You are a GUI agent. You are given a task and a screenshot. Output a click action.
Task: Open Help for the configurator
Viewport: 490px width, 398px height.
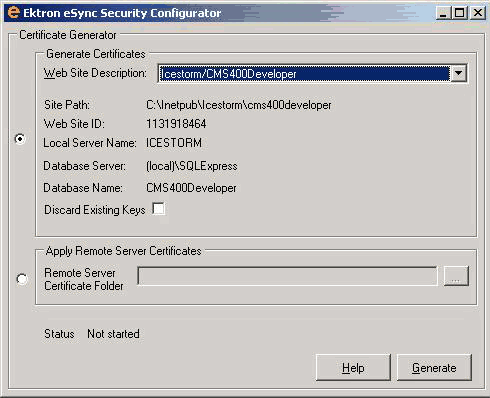click(x=353, y=368)
